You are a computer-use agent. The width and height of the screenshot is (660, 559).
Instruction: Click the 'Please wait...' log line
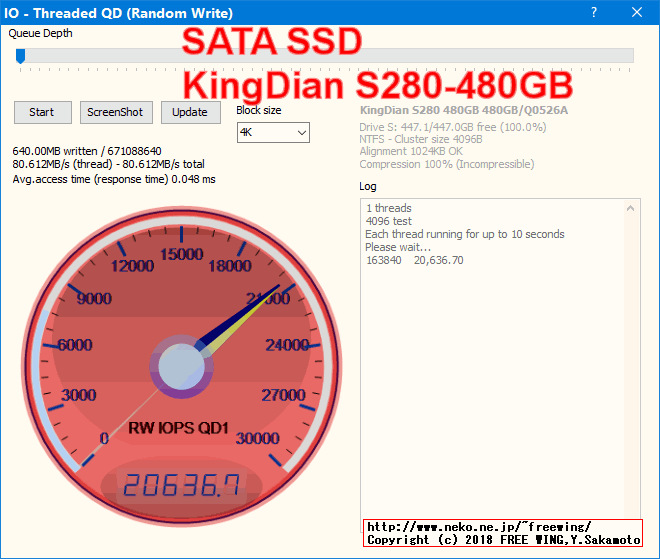click(x=398, y=247)
